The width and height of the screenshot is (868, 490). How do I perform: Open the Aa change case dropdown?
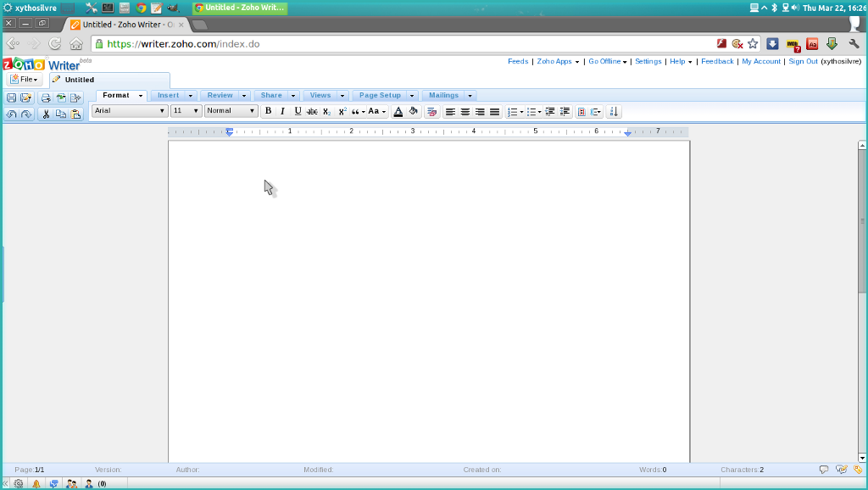pos(376,111)
